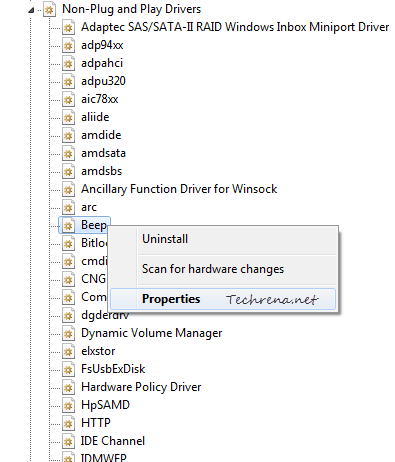Select the adp94xx entry text
This screenshot has height=462, width=395.
102,45
